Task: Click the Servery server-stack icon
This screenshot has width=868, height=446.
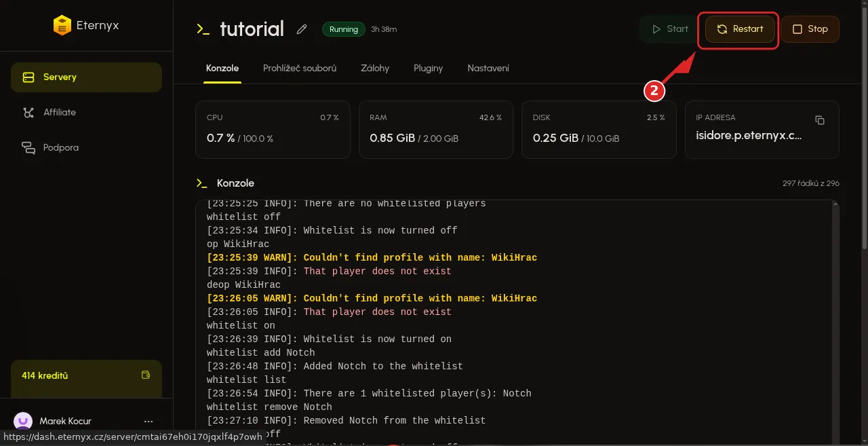Action: coord(28,77)
